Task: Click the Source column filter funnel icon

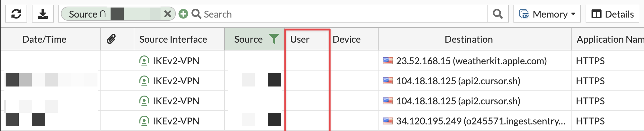Action: [274, 39]
